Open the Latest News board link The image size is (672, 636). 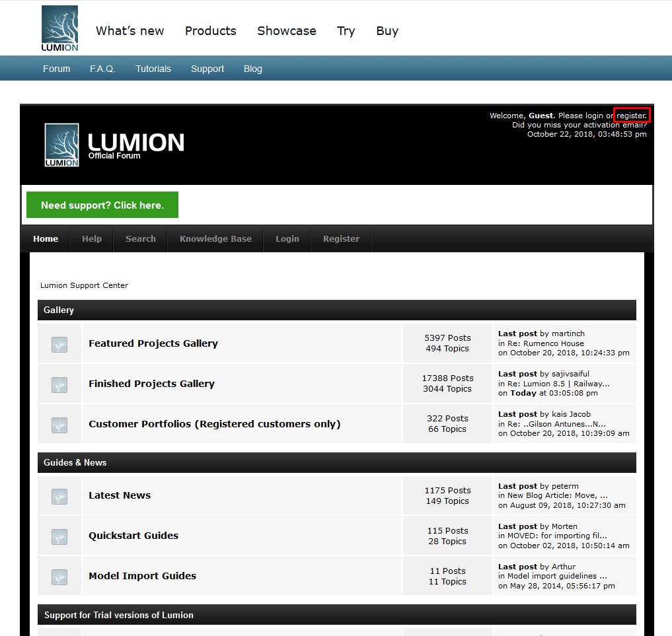(120, 495)
